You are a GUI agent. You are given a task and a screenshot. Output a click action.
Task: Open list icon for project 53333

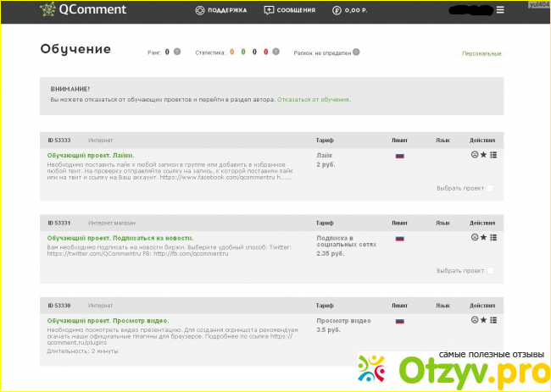pyautogui.click(x=493, y=155)
